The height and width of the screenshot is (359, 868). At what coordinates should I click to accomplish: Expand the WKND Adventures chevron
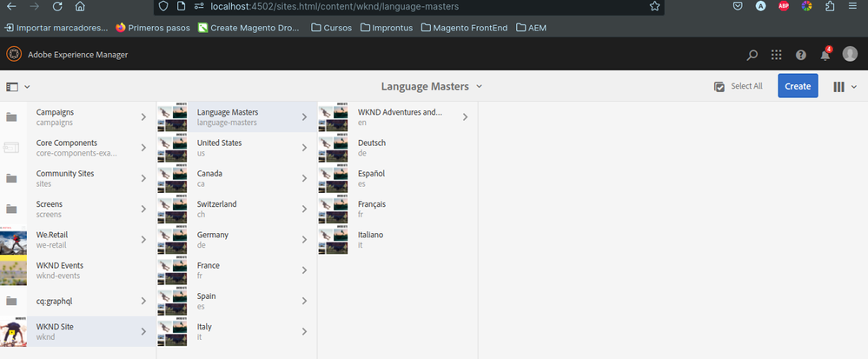[465, 117]
